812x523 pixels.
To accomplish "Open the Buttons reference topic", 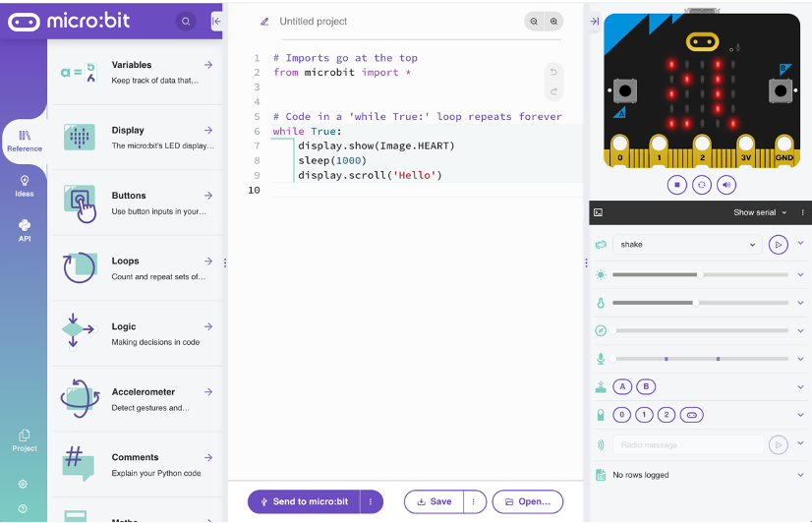I will 138,203.
